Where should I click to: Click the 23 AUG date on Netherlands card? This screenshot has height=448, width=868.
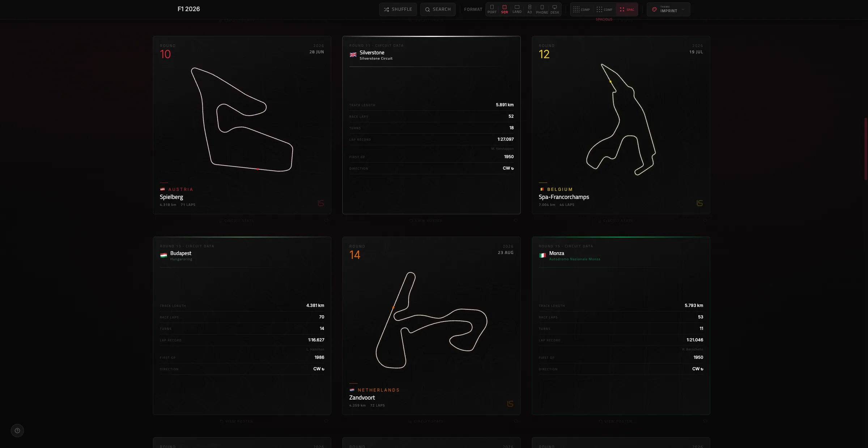506,253
